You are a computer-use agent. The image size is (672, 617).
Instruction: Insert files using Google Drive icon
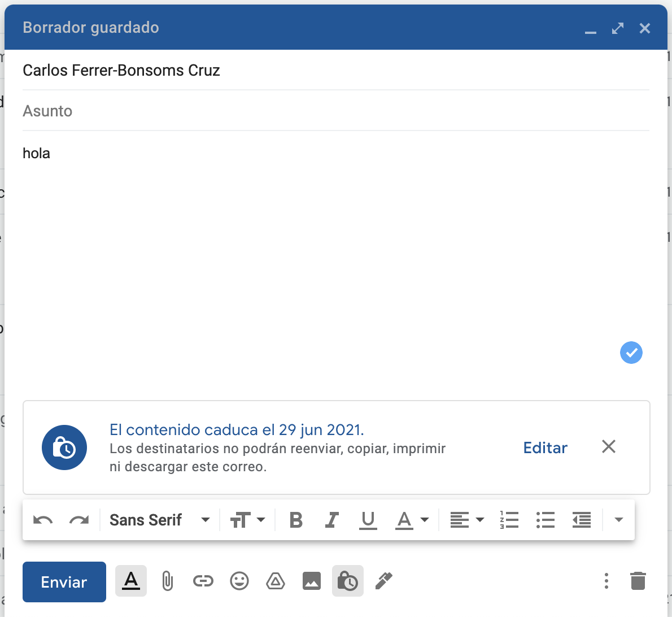(276, 581)
